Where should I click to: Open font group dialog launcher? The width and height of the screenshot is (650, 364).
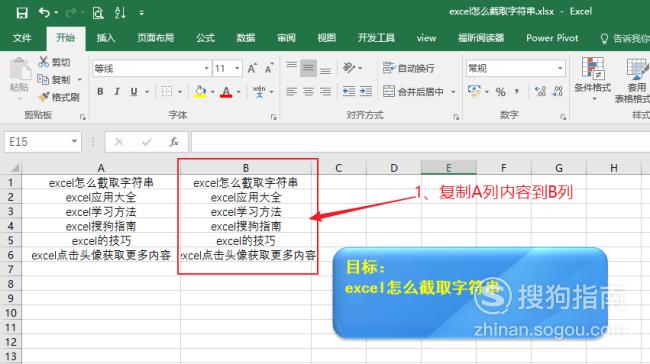(x=274, y=117)
